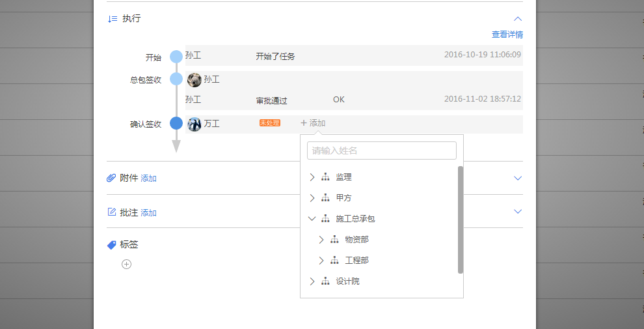The width and height of the screenshot is (644, 329).
Task: Click the 确认签收 timeline node
Action: coord(176,123)
